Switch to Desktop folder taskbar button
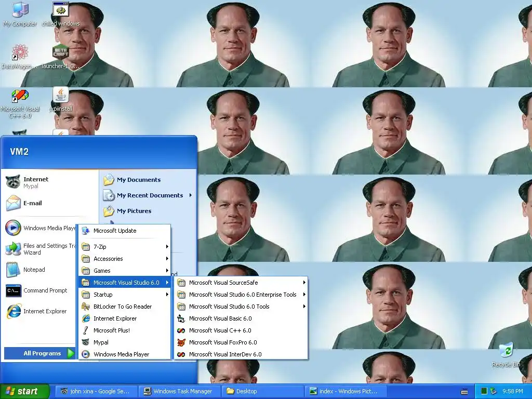This screenshot has height=399, width=532. [x=263, y=391]
